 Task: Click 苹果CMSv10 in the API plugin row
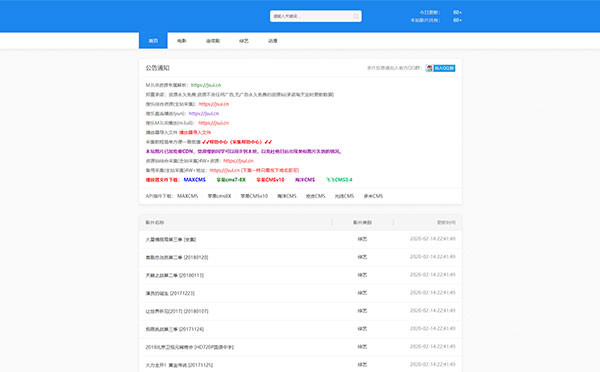coord(254,196)
